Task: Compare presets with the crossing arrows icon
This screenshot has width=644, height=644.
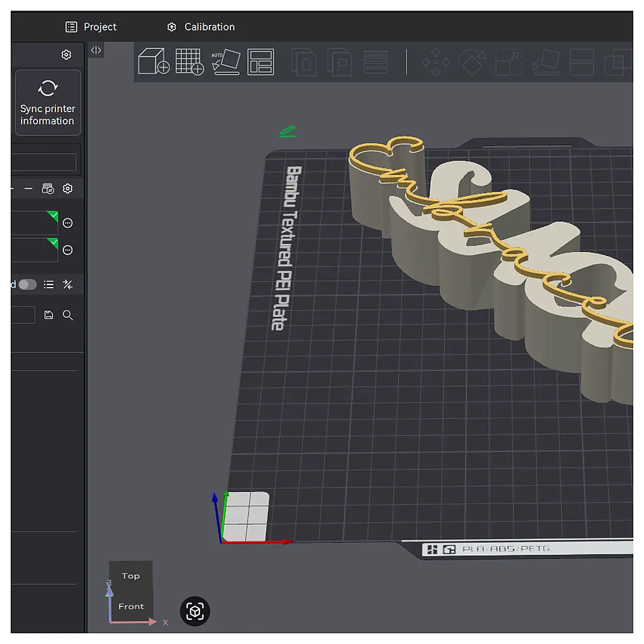Action: [68, 284]
